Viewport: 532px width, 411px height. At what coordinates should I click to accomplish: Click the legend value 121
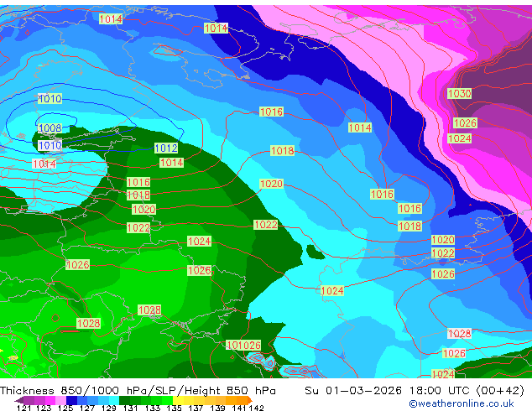pyautogui.click(x=24, y=408)
